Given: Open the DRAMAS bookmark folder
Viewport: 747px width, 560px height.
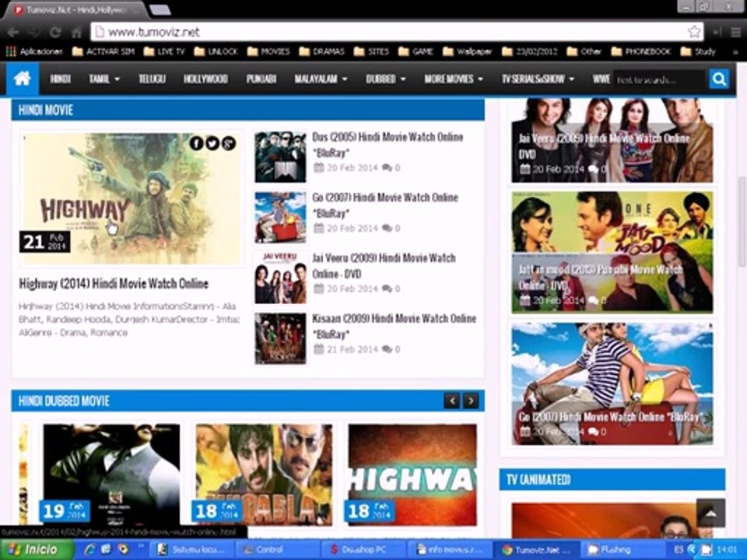Looking at the screenshot, I should [x=321, y=51].
